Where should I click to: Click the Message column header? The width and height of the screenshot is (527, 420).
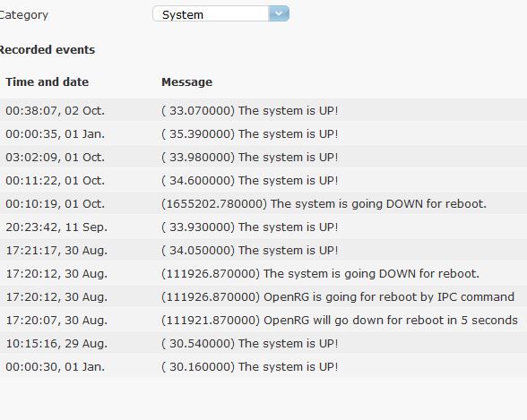point(186,82)
